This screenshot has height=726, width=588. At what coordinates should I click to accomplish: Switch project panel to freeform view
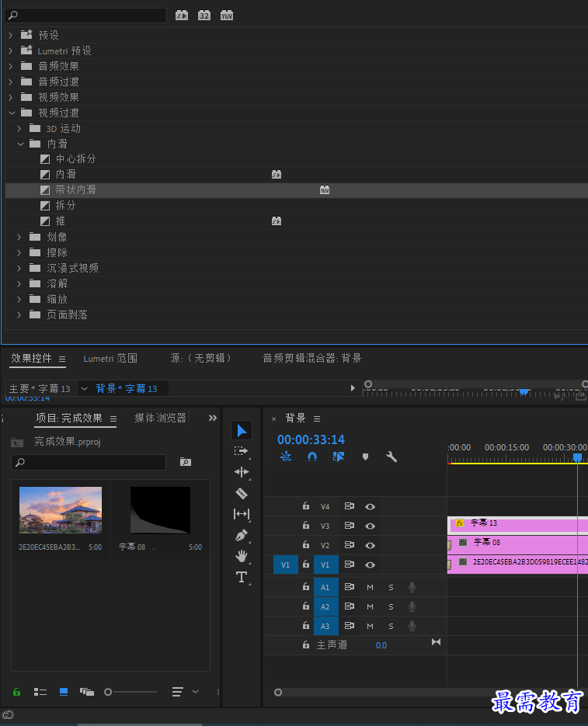(x=87, y=692)
